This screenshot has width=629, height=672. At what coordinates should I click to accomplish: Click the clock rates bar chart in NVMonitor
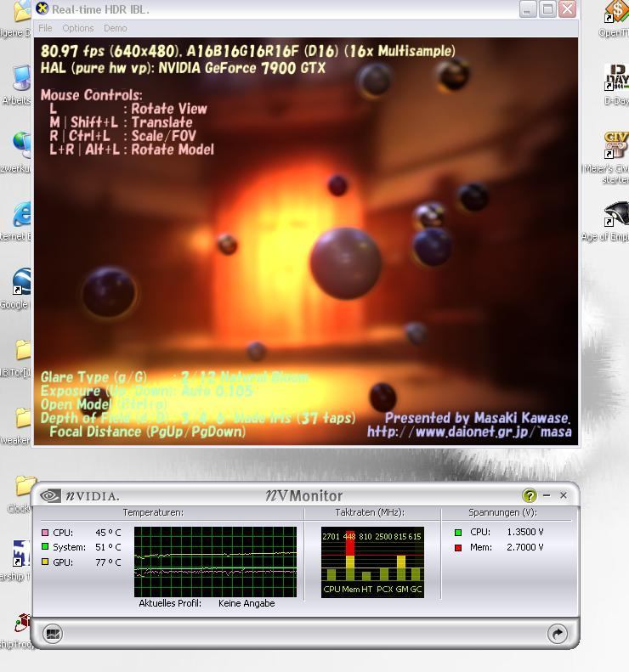[372, 562]
